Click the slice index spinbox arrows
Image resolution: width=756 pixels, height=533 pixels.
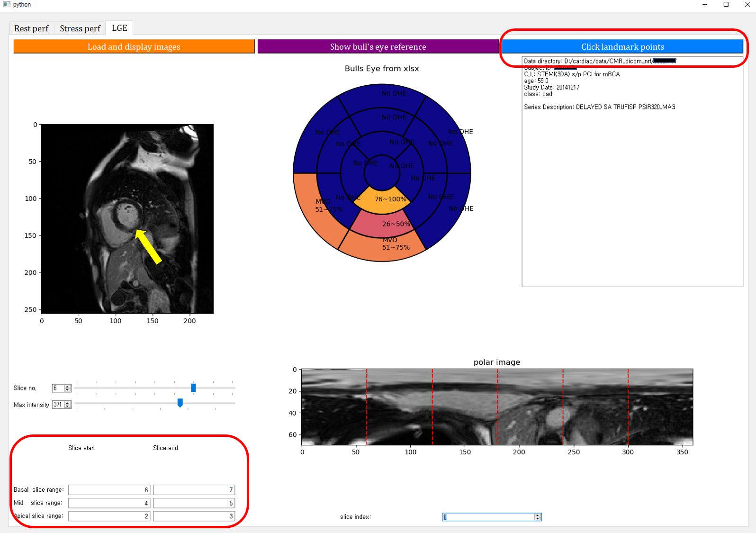click(x=538, y=517)
